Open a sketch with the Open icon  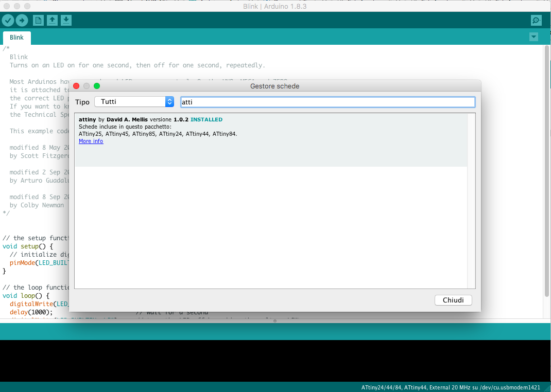point(53,21)
